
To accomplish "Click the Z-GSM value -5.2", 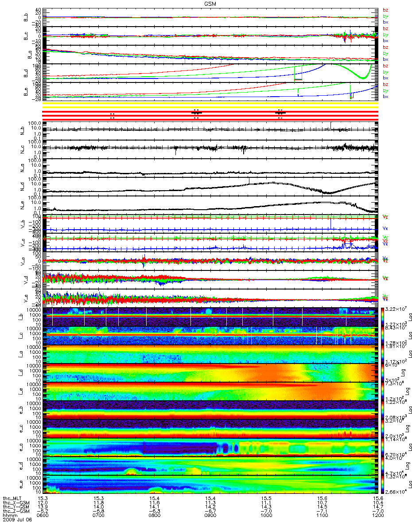I will click(43, 512).
